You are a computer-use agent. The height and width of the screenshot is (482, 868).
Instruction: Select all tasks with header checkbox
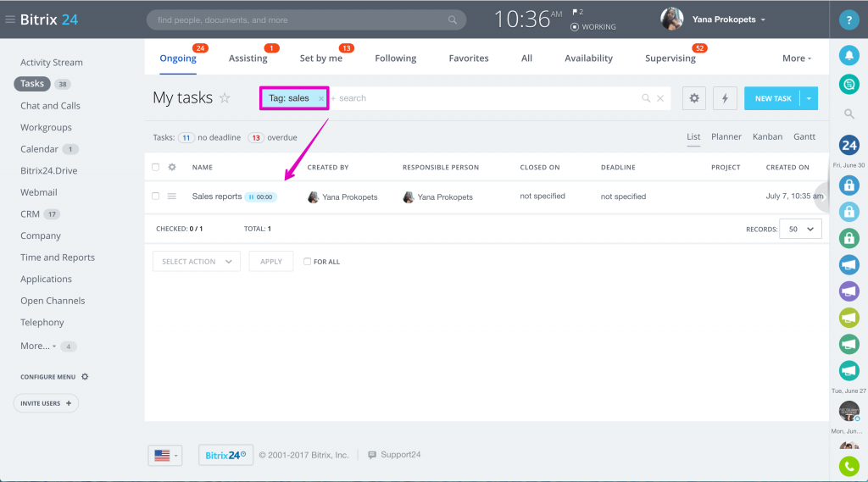156,167
